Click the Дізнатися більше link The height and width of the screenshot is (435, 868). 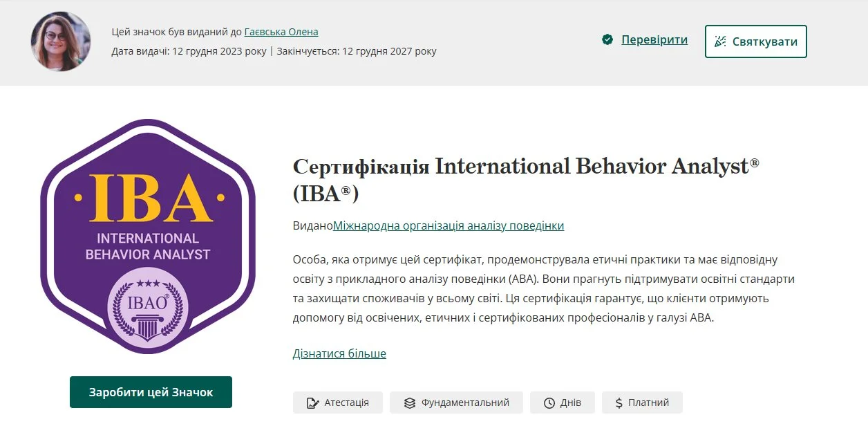pos(339,353)
